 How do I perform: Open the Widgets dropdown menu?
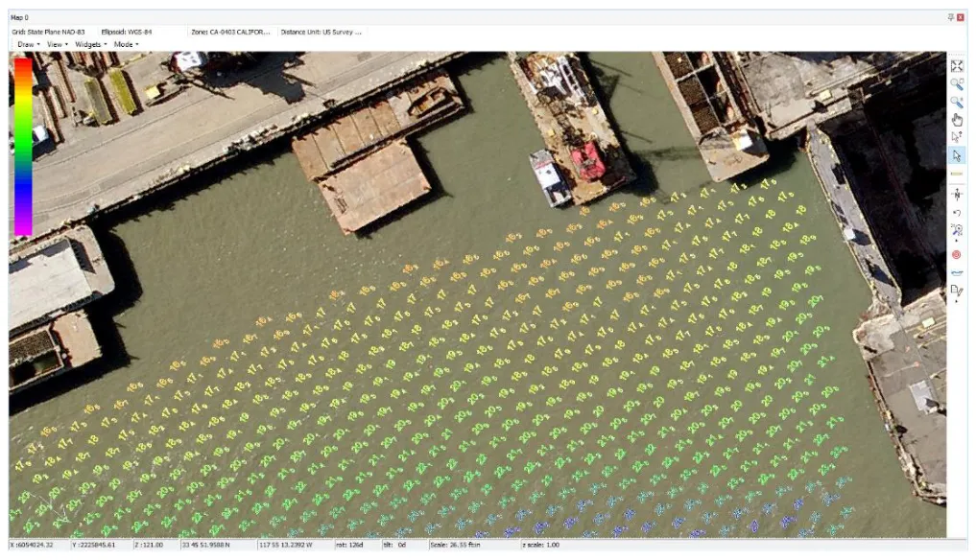point(91,44)
